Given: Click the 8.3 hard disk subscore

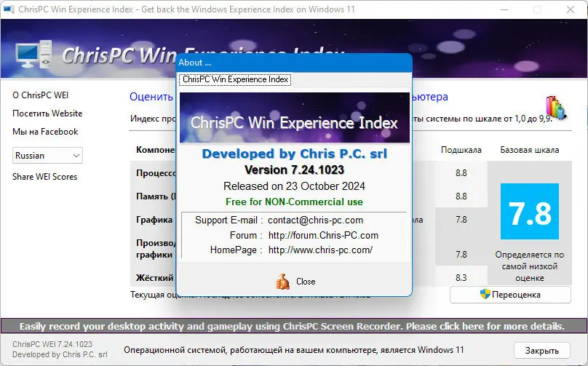Looking at the screenshot, I should (461, 278).
